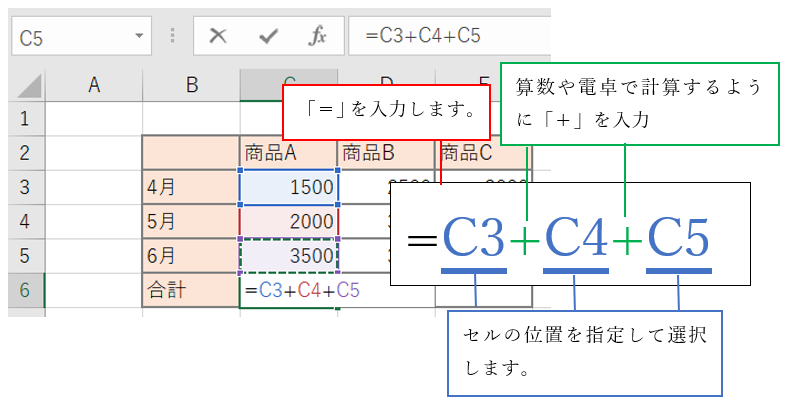
Task: Click cell C6 with the formula
Action: pyautogui.click(x=290, y=290)
